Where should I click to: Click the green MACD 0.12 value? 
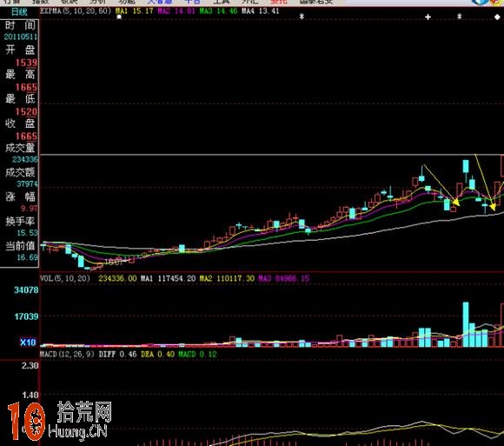point(197,355)
